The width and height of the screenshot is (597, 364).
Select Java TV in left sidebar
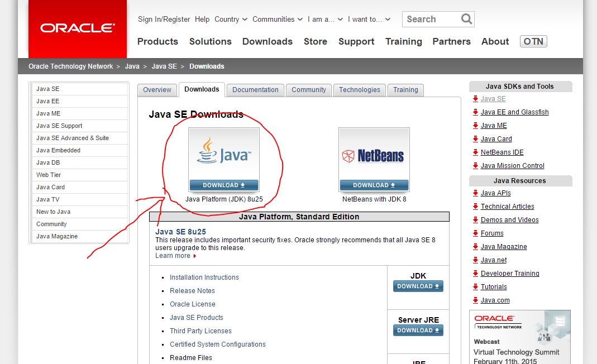pos(79,199)
